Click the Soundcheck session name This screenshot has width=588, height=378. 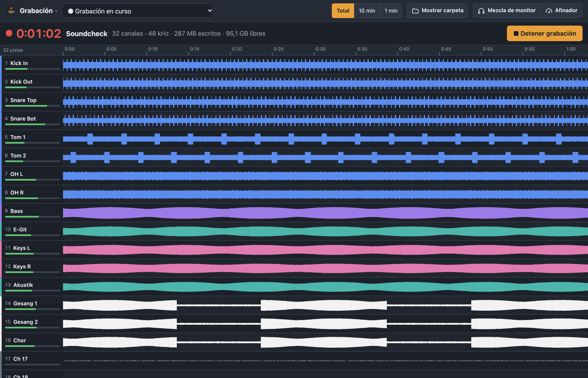87,33
